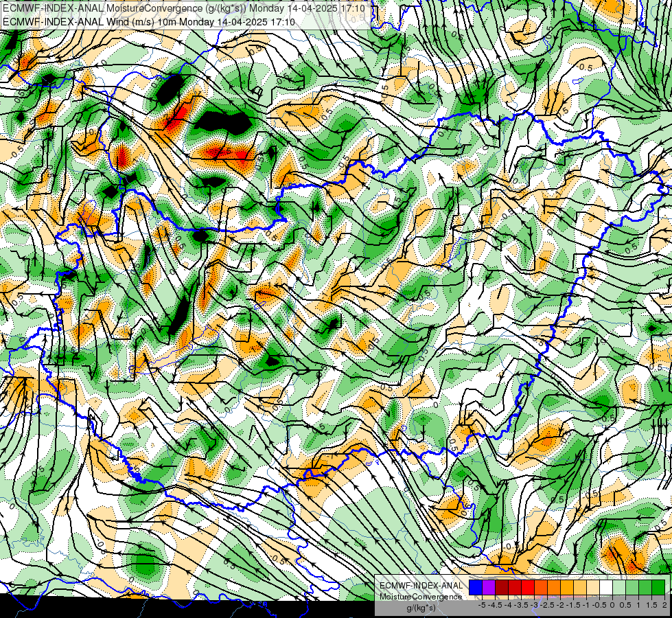Select the -3 legend scale value

pyautogui.click(x=535, y=605)
